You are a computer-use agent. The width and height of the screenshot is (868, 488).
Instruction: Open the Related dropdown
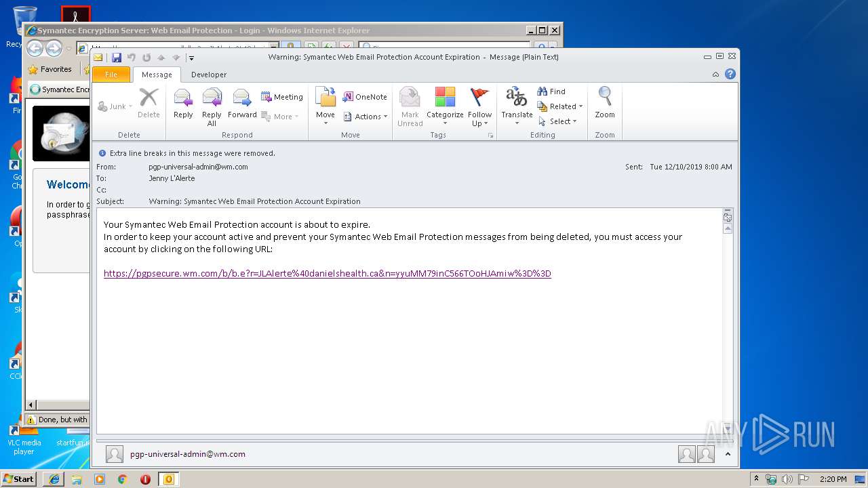[560, 106]
